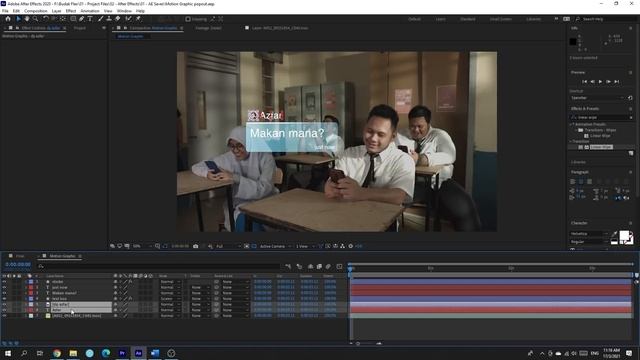Hide the 'just now' layer eye icon
This screenshot has height=360, width=640.
pos(4,287)
